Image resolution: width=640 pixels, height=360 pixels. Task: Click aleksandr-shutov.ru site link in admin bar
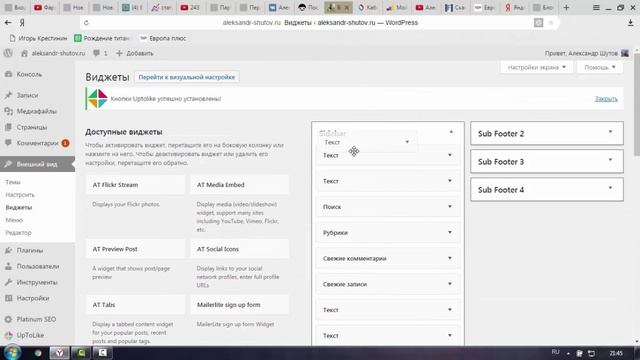click(x=54, y=53)
